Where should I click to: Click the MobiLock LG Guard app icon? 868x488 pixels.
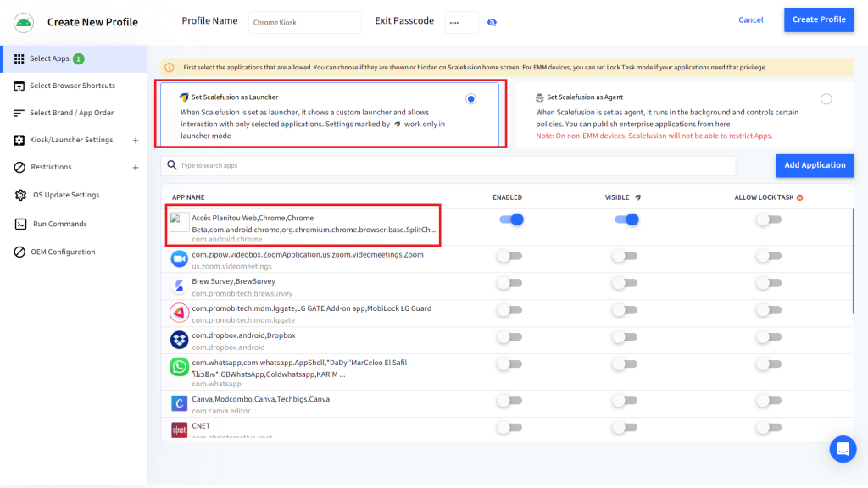180,313
